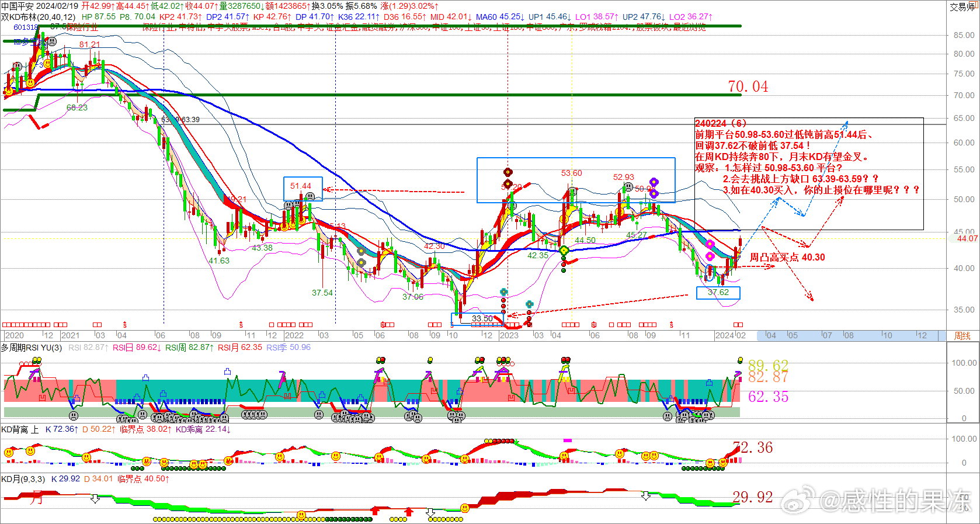This screenshot has height=524, width=980.
Task: Select the low price 低42.02
Action: pyautogui.click(x=168, y=6)
